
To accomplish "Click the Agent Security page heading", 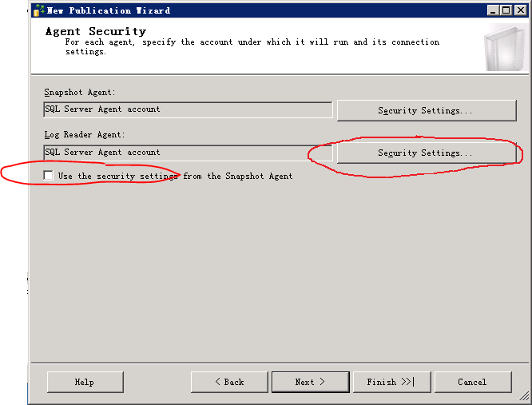I will point(96,31).
